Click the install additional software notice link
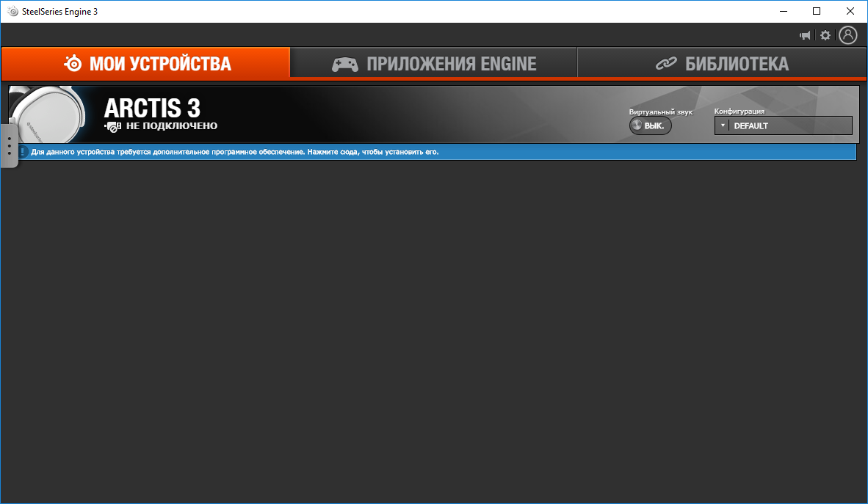 (235, 152)
